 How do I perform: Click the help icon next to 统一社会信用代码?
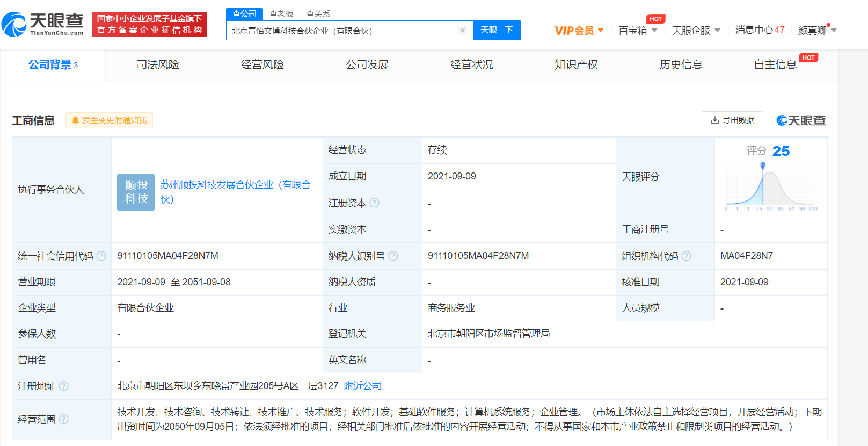pyautogui.click(x=101, y=256)
